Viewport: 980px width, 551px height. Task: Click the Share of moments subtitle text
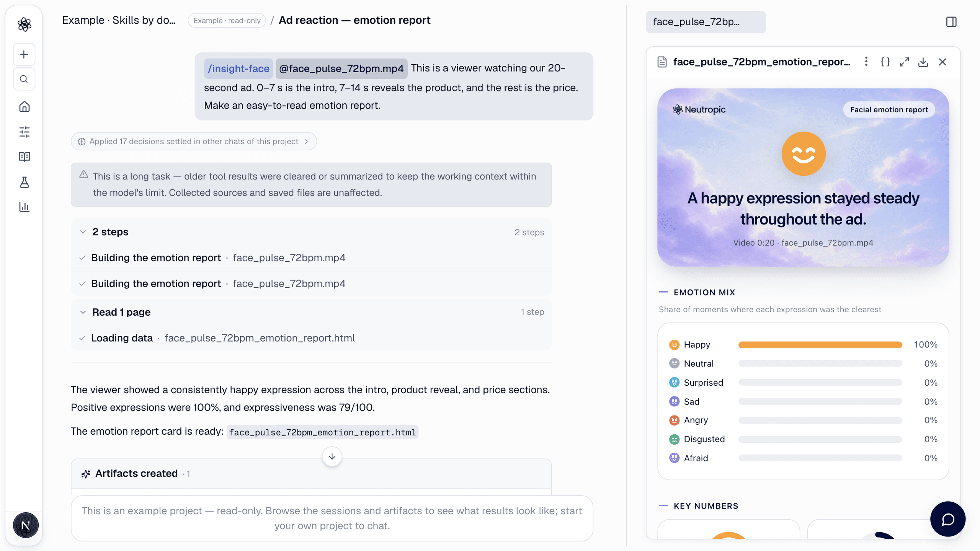coord(770,310)
